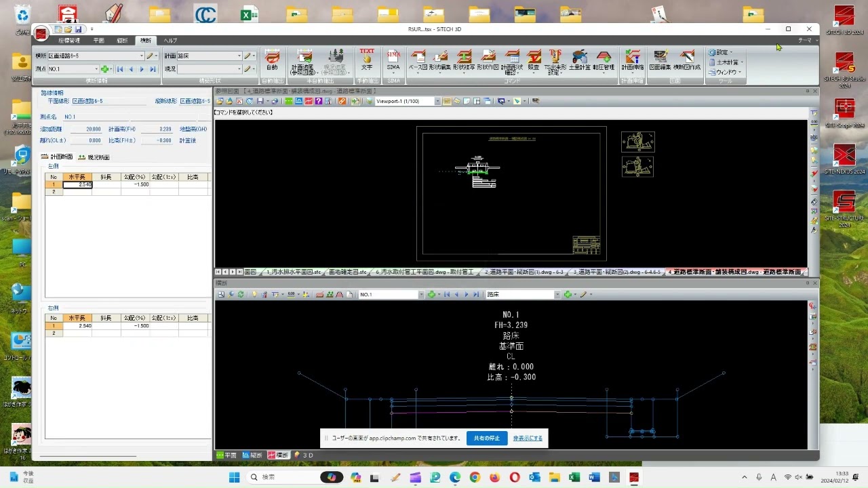The width and height of the screenshot is (868, 488).
Task: Click the 計画伸縮 icon
Action: click(x=633, y=60)
